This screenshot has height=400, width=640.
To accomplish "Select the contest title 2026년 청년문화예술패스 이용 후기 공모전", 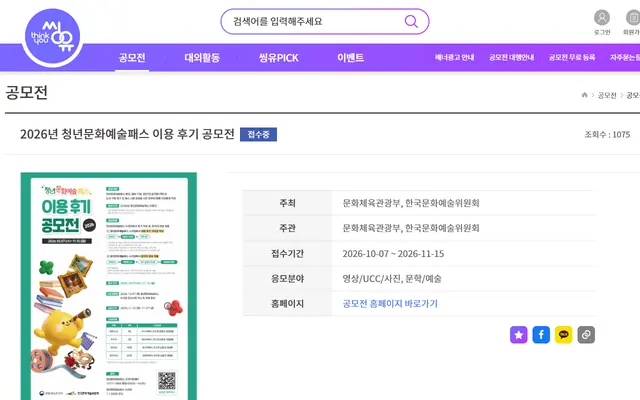I will click(127, 134).
